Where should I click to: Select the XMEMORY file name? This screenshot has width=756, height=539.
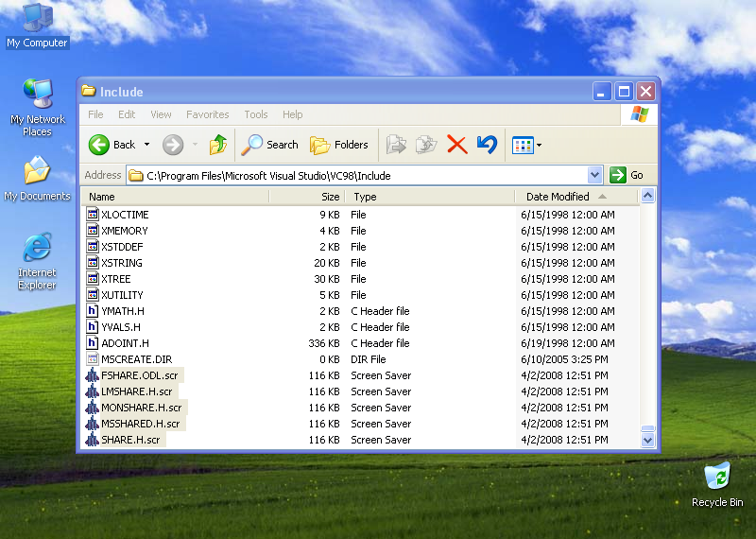(x=125, y=231)
